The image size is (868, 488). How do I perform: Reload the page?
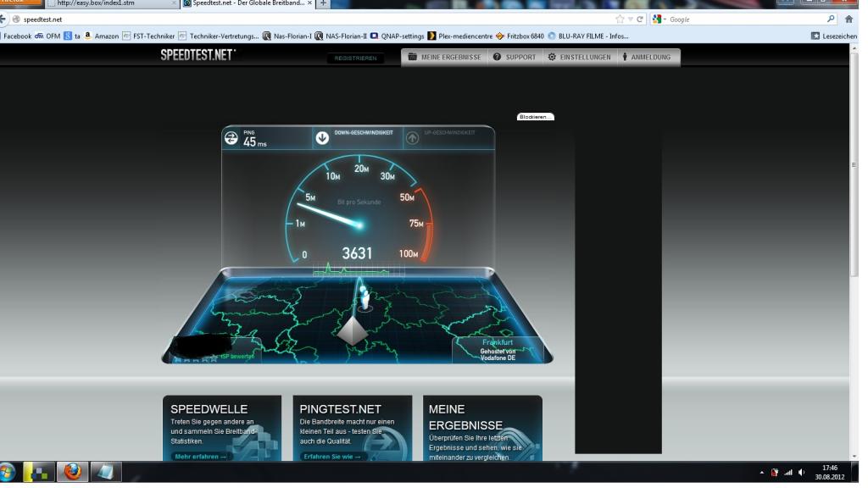point(640,19)
